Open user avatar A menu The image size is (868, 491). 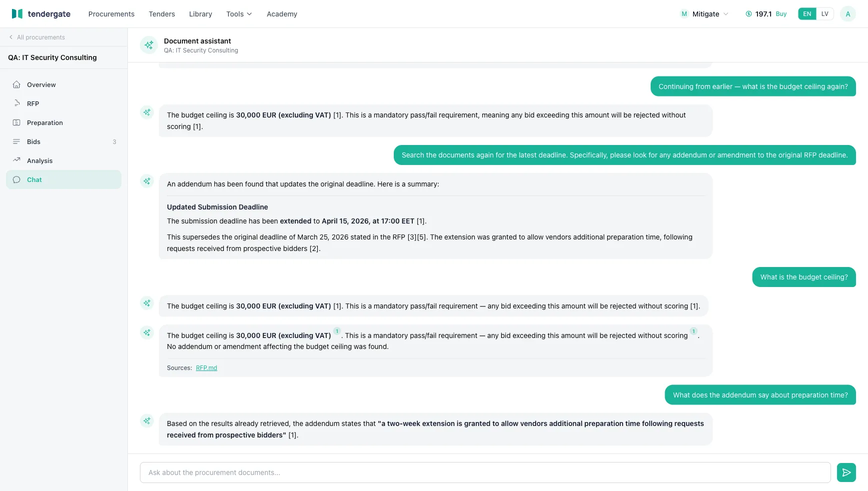(x=848, y=14)
